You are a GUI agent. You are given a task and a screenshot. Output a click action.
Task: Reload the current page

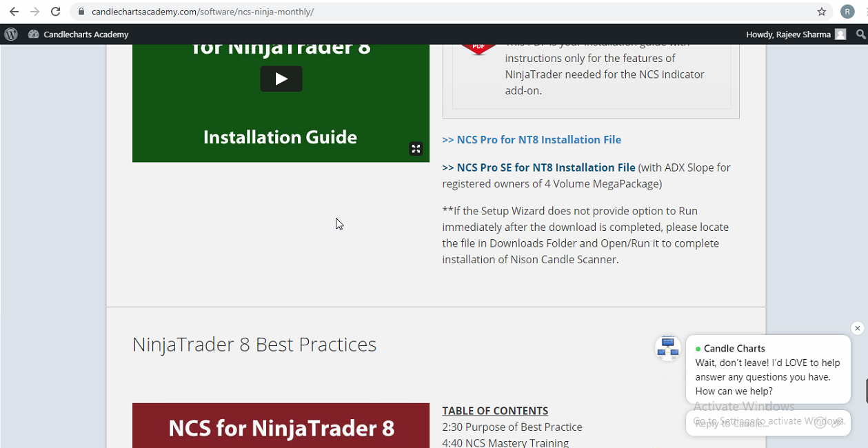[x=56, y=12]
